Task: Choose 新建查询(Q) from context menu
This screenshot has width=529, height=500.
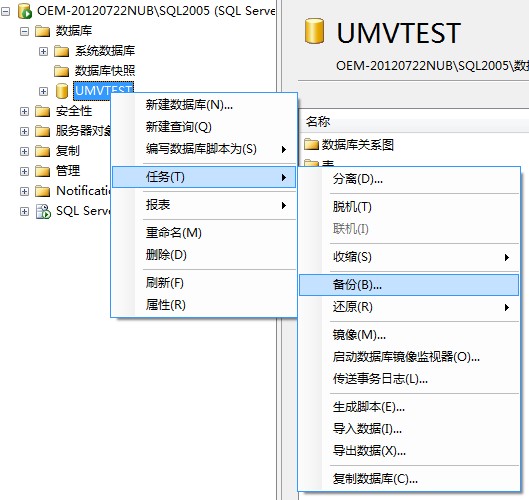Action: (204, 127)
